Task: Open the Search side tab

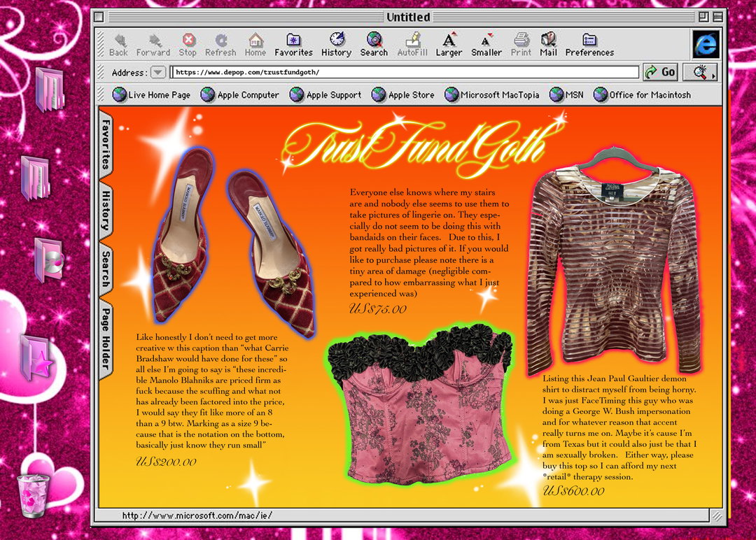Action: (106, 269)
